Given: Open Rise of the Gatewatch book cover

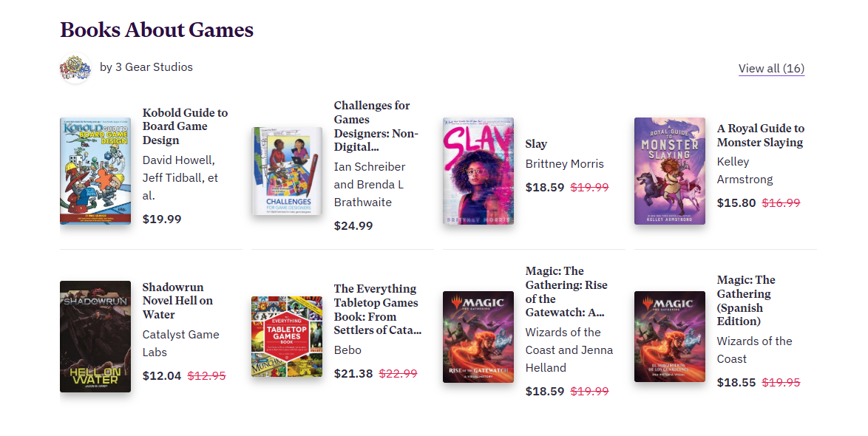Looking at the screenshot, I should pyautogui.click(x=478, y=337).
